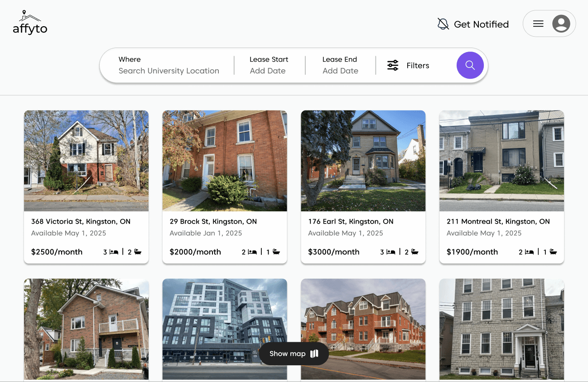The image size is (588, 382).
Task: Click the $1900/month price
Action: click(x=472, y=252)
